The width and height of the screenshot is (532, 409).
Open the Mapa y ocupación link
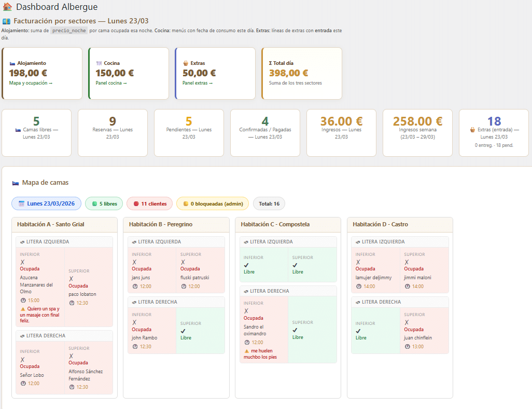31,83
